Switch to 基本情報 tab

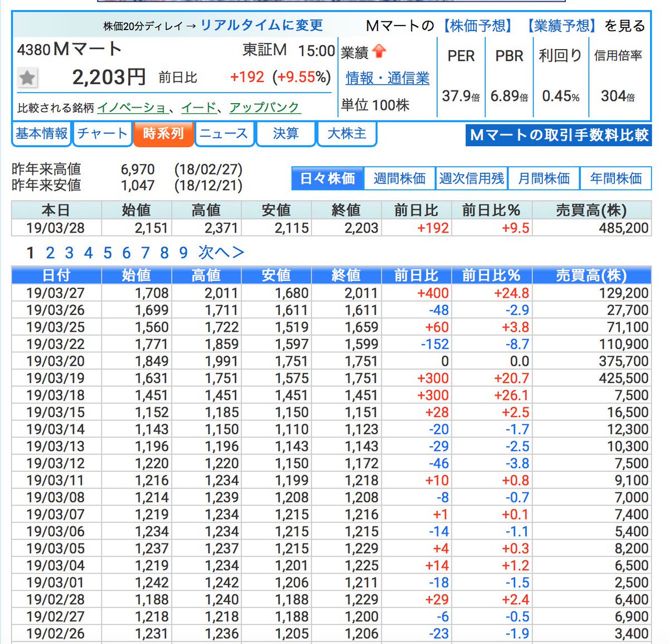click(x=42, y=134)
